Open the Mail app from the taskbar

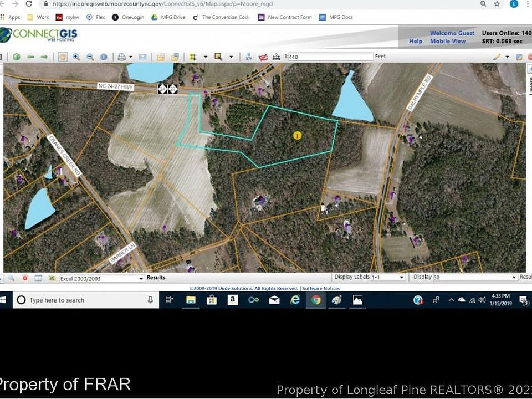click(274, 300)
